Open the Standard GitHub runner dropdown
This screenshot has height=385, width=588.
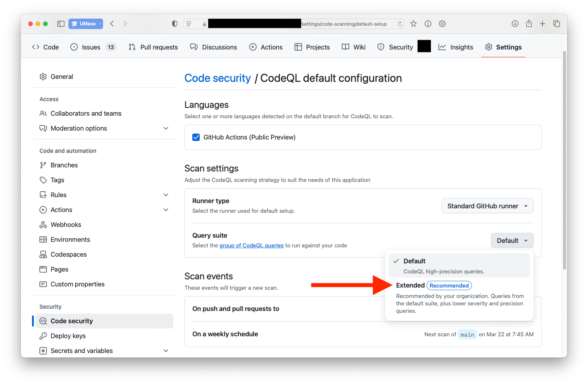(487, 206)
